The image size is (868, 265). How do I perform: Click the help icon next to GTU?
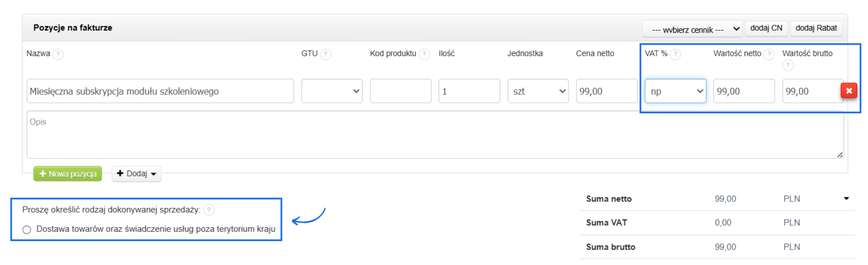(326, 54)
